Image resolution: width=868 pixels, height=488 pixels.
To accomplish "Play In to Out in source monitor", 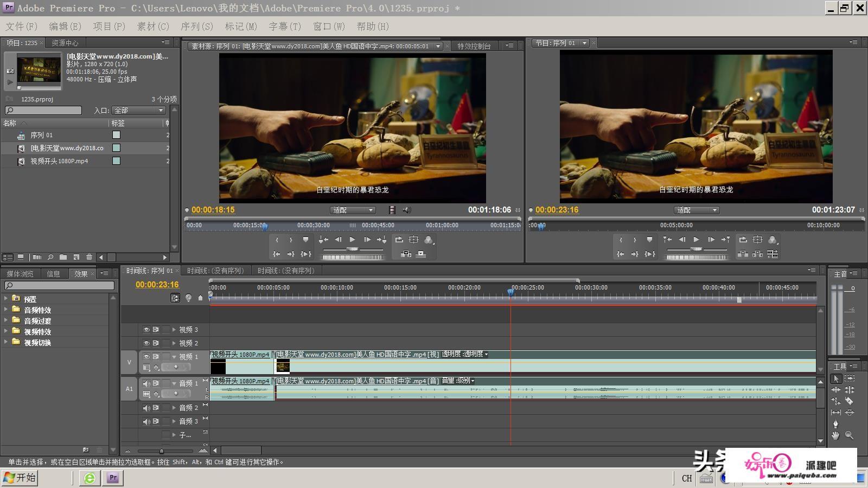I will click(x=306, y=254).
